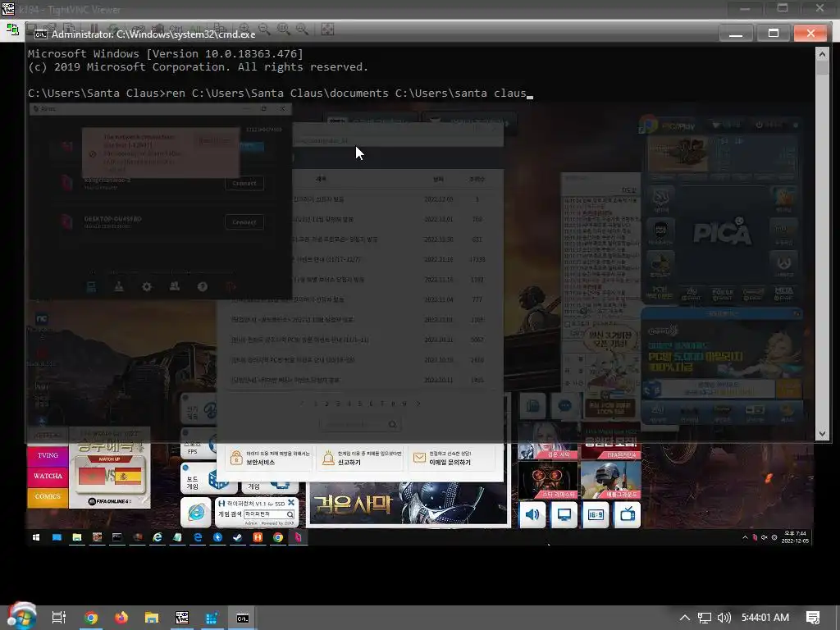This screenshot has height=630, width=840.
Task: Open the COMICS tile on remote desktop
Action: pyautogui.click(x=48, y=496)
